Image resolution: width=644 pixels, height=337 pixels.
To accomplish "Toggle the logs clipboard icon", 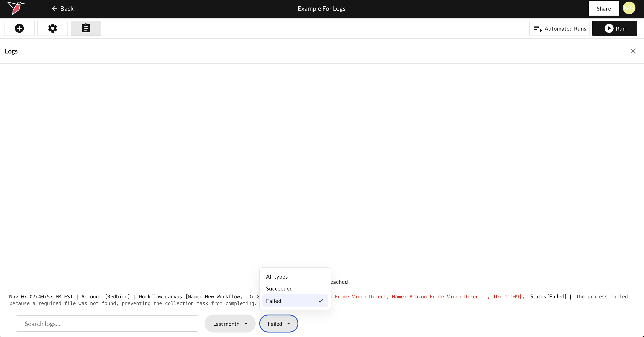I will (86, 28).
